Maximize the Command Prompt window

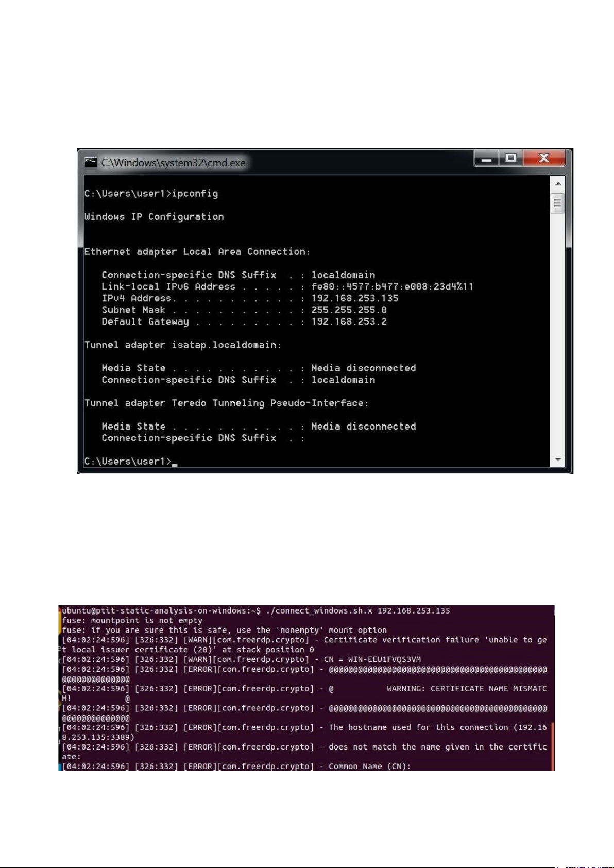point(511,159)
